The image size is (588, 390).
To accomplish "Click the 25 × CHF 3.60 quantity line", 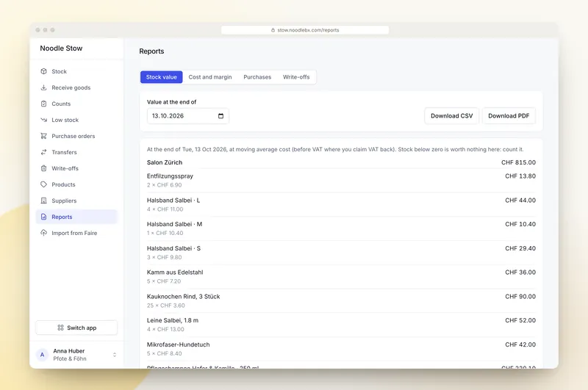I will pos(166,306).
